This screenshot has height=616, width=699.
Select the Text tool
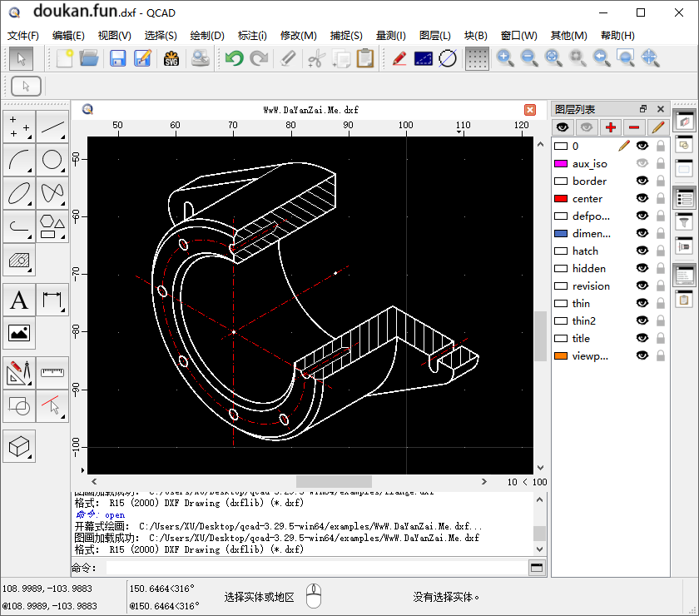coord(18,300)
